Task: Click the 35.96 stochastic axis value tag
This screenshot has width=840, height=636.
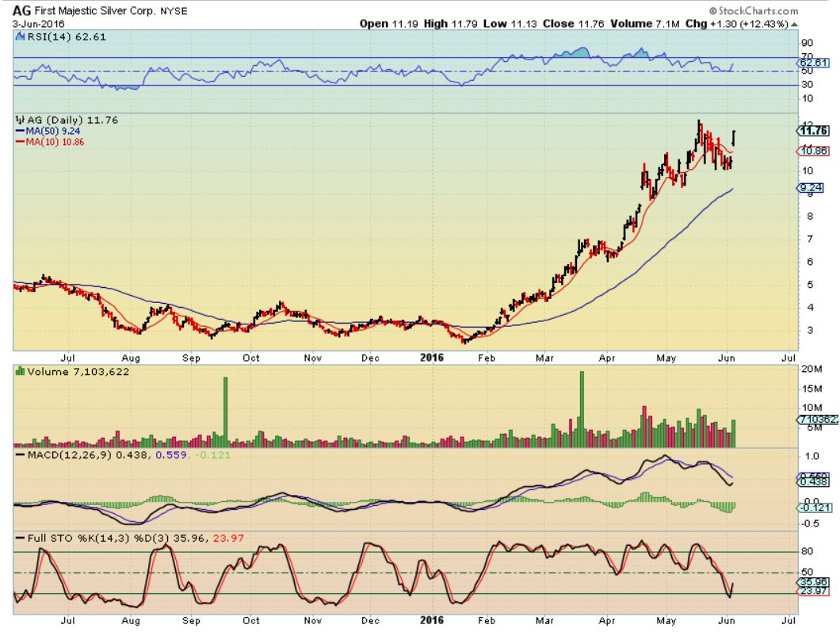Action: (x=813, y=582)
